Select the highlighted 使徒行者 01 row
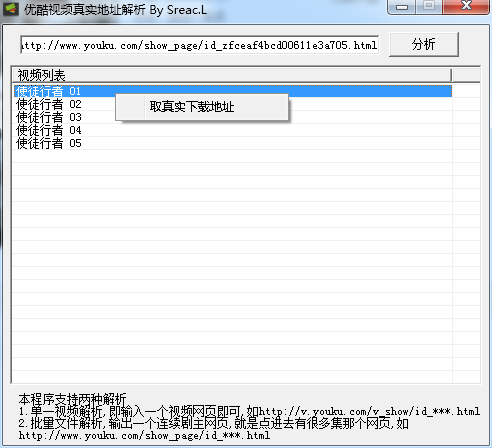This screenshot has width=492, height=448. click(x=233, y=91)
